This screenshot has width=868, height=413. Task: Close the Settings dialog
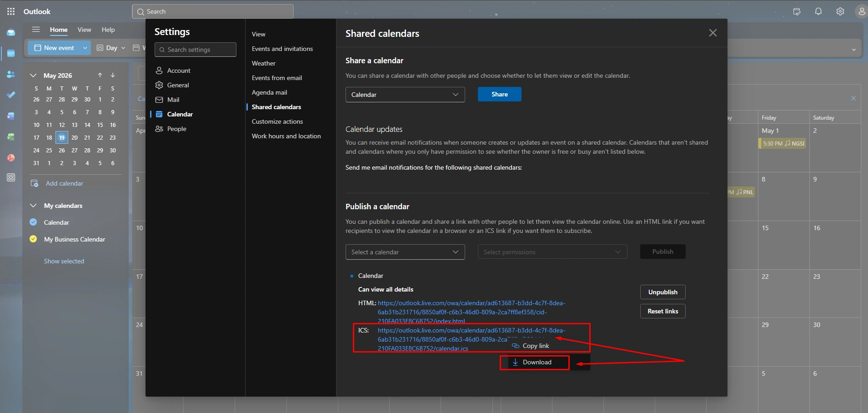(713, 33)
